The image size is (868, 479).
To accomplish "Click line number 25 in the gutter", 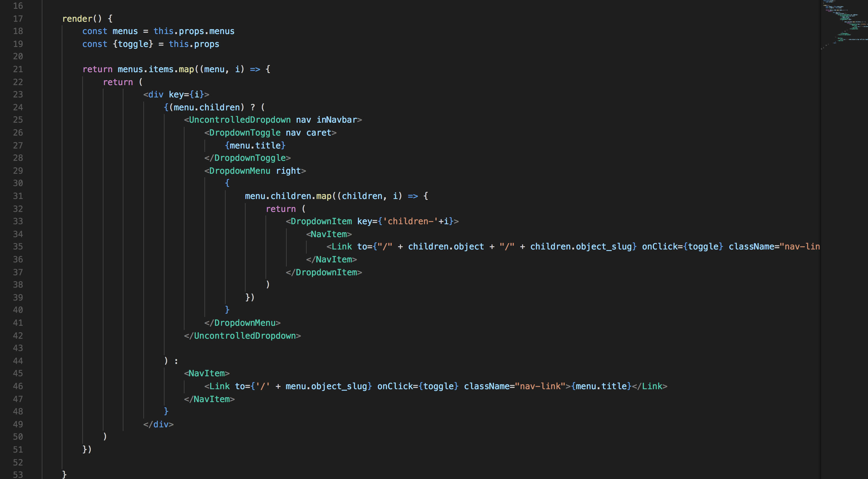I will tap(18, 119).
